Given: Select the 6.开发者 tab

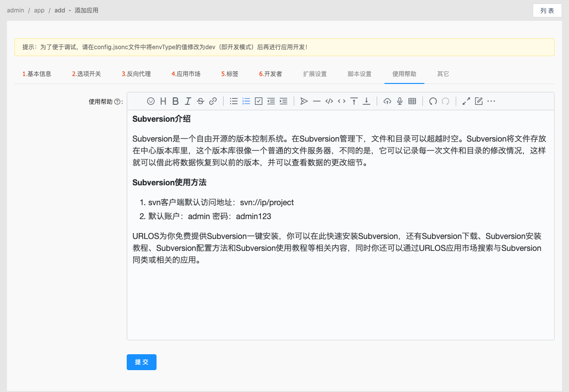Looking at the screenshot, I should click(270, 74).
